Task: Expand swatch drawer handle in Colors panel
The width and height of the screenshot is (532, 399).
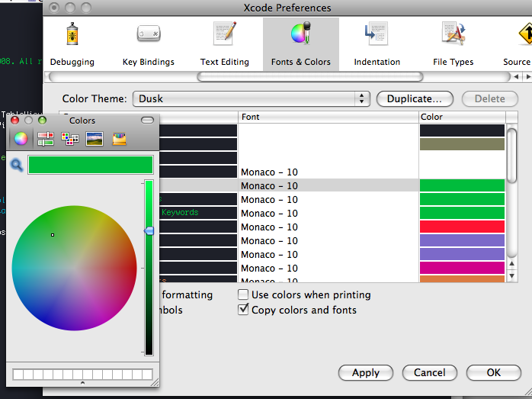Action: (82, 383)
